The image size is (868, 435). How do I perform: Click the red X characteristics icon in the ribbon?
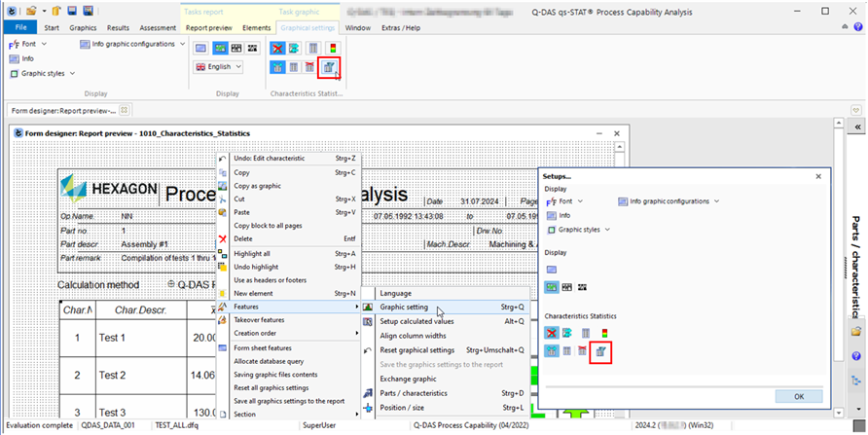pos(278,49)
